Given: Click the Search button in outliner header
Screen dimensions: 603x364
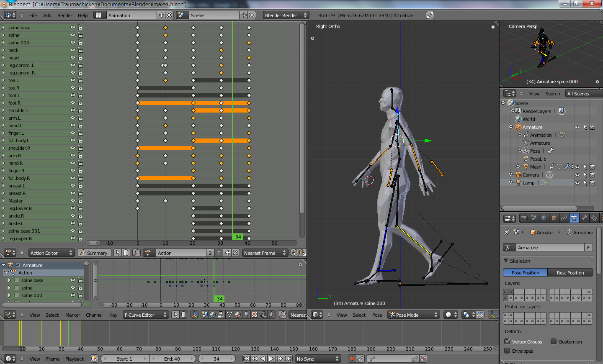Looking at the screenshot, I should (553, 94).
